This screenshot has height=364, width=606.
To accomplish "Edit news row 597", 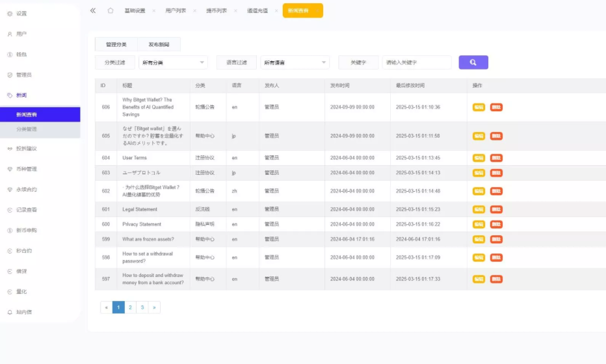I will click(x=479, y=279).
